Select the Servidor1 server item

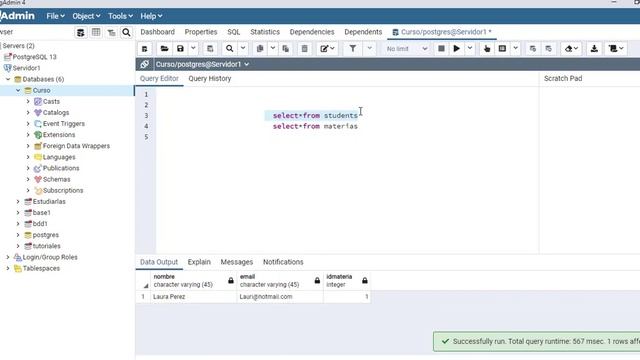pyautogui.click(x=26, y=68)
